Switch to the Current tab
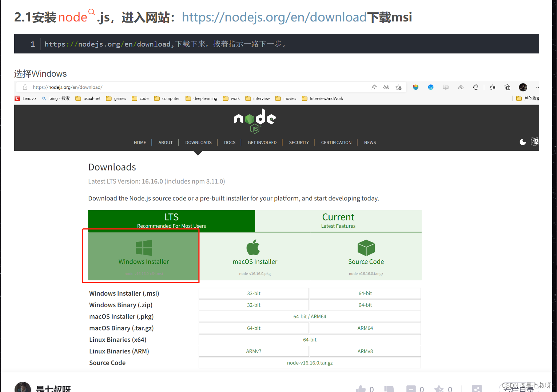The image size is (557, 392). 338,221
